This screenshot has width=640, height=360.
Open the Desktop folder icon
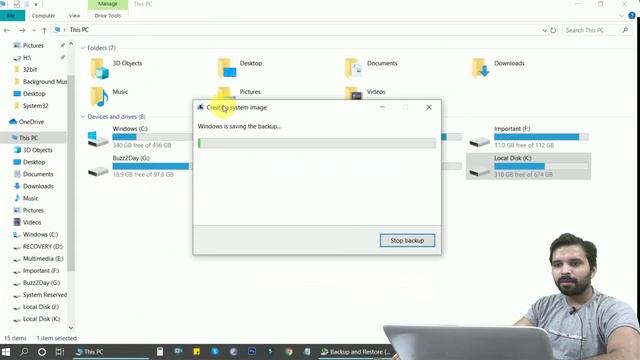point(227,68)
